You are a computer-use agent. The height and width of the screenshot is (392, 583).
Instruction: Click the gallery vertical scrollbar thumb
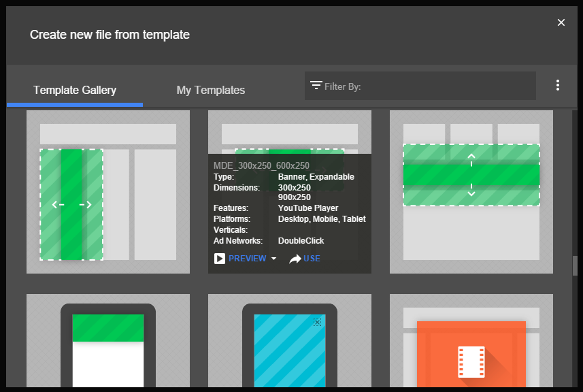[575, 265]
